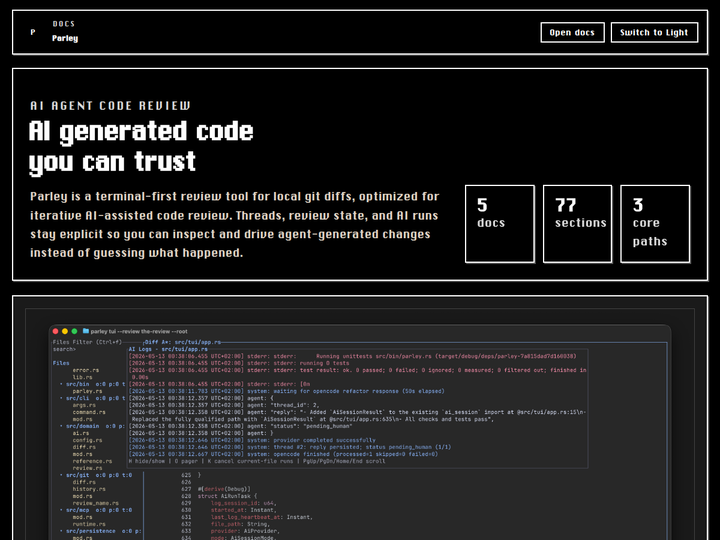Image resolution: width=720 pixels, height=540 pixels.
Task: Click the 'struct AiRunTask {' code line
Action: (x=227, y=496)
